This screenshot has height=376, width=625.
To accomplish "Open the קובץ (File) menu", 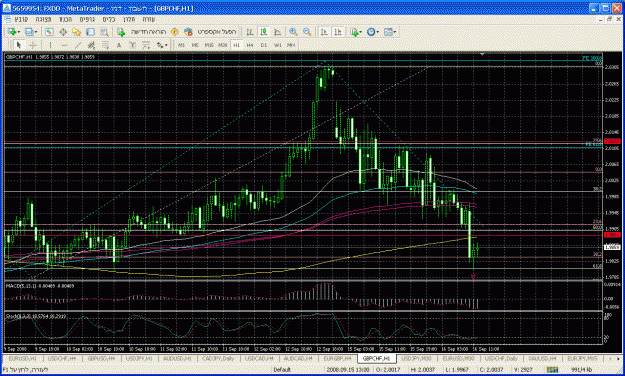I will tap(21, 19).
